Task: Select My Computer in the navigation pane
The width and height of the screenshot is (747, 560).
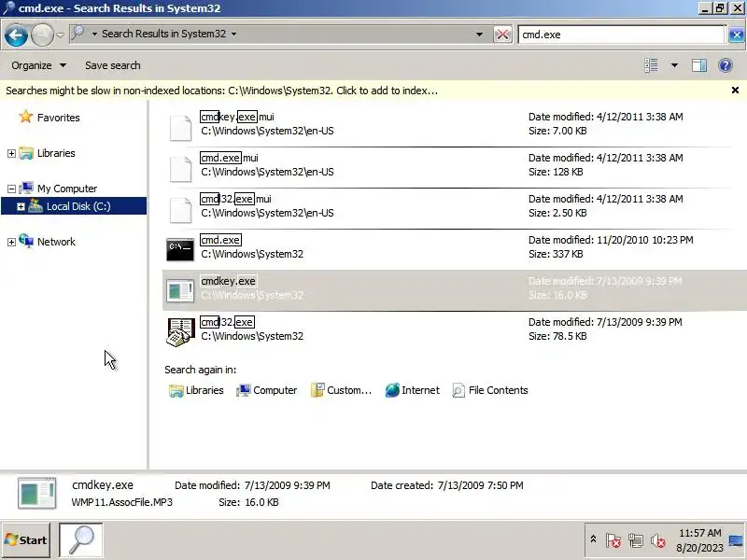Action: click(66, 189)
